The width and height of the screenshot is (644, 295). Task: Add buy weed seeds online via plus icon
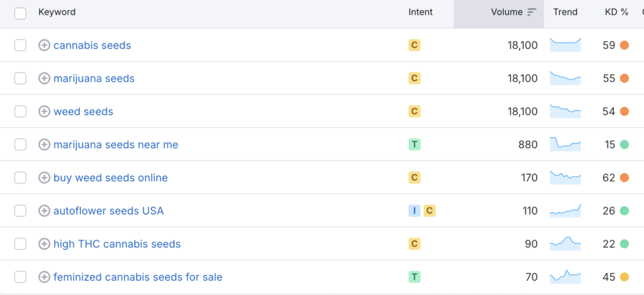click(x=45, y=177)
